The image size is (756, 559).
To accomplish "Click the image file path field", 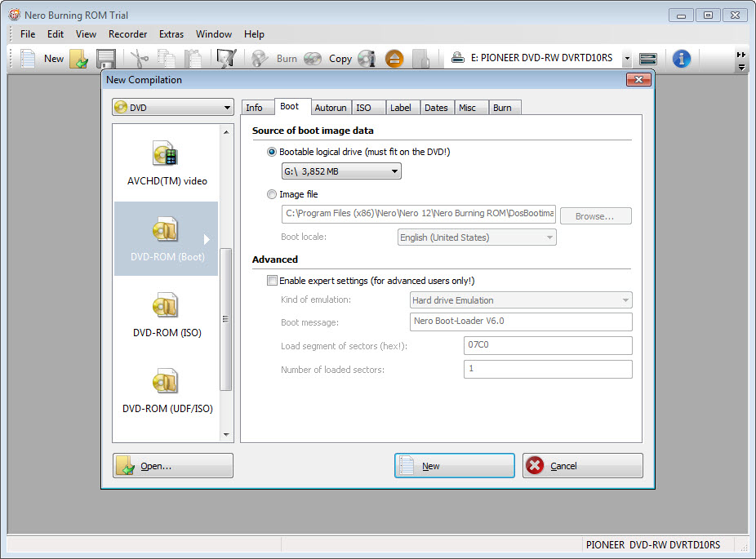I will (x=419, y=214).
